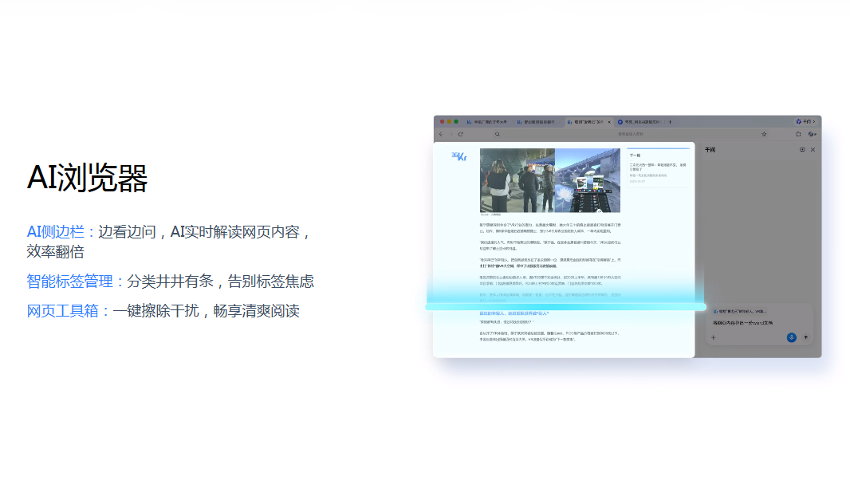Image resolution: width=850 pixels, height=504 pixels.
Task: Open the extensions puzzle icon
Action: tap(798, 134)
